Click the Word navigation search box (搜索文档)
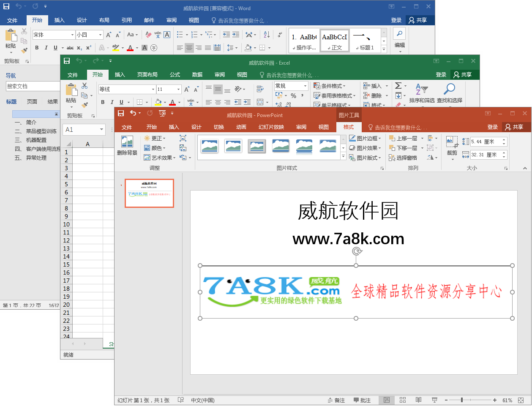This screenshot has width=532, height=406. (33, 86)
